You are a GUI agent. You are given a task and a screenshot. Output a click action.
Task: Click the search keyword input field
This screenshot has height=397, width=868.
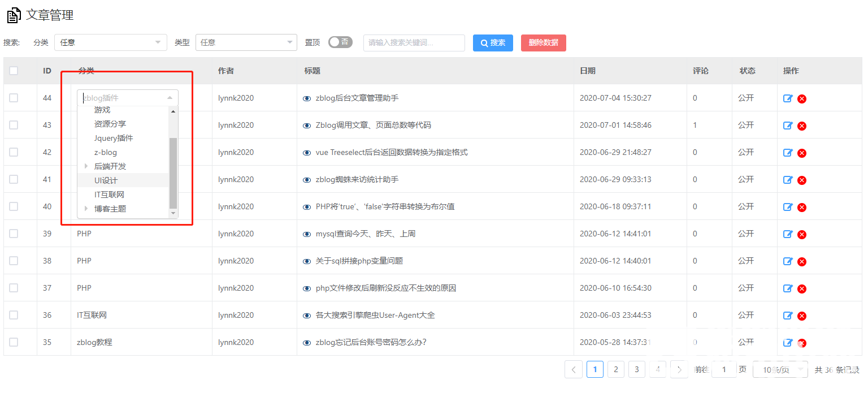click(414, 43)
